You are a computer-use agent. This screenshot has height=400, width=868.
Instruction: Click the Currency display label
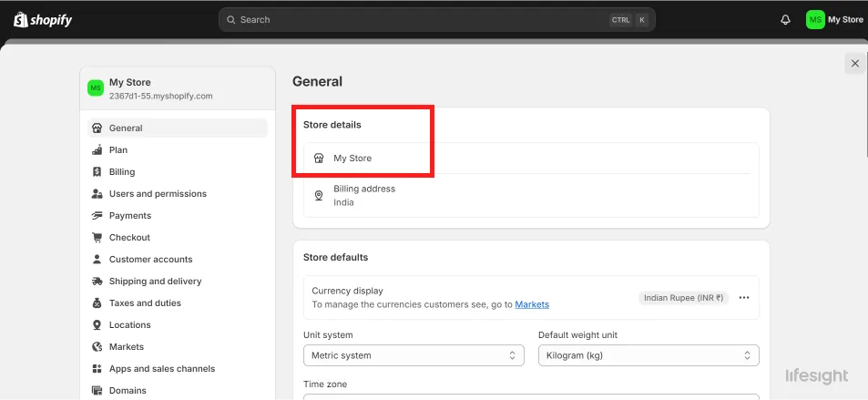[x=347, y=291]
